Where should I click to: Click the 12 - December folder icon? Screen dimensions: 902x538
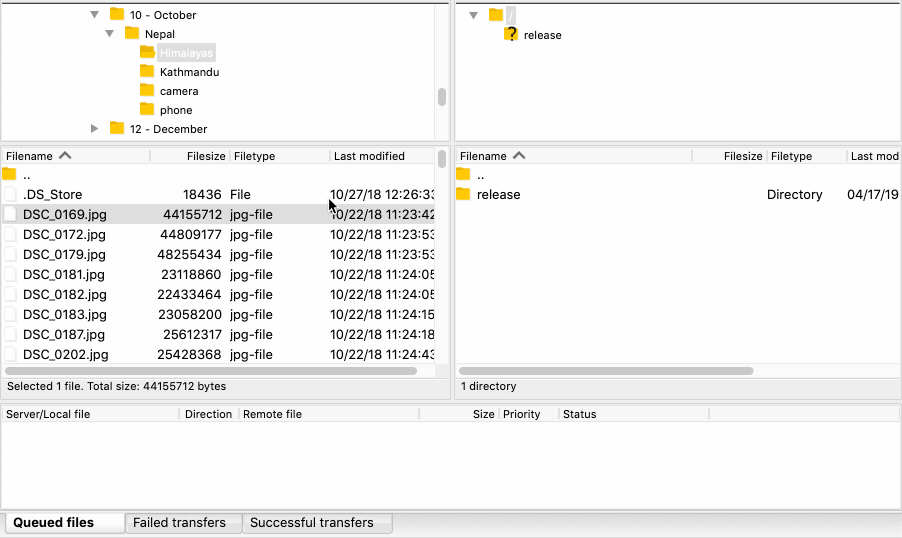[117, 128]
